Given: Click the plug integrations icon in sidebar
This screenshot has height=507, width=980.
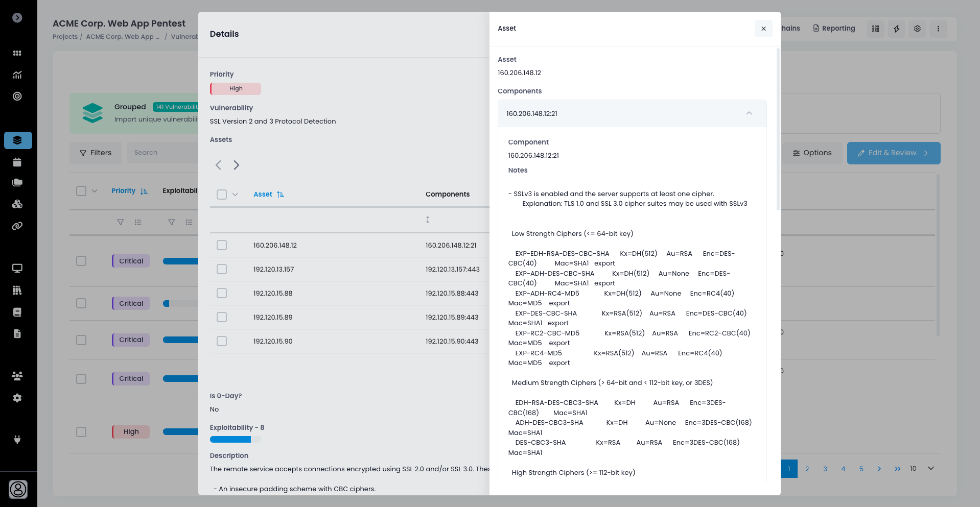Looking at the screenshot, I should click(x=17, y=440).
